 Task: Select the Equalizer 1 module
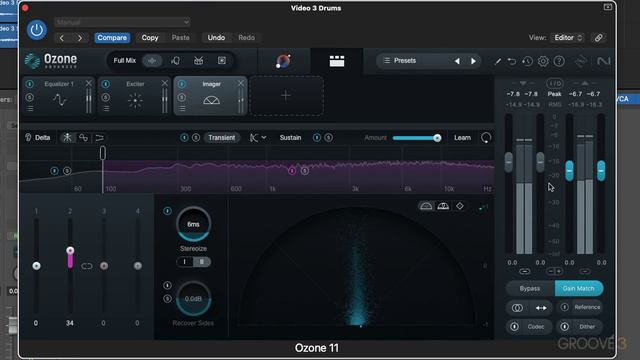59,96
